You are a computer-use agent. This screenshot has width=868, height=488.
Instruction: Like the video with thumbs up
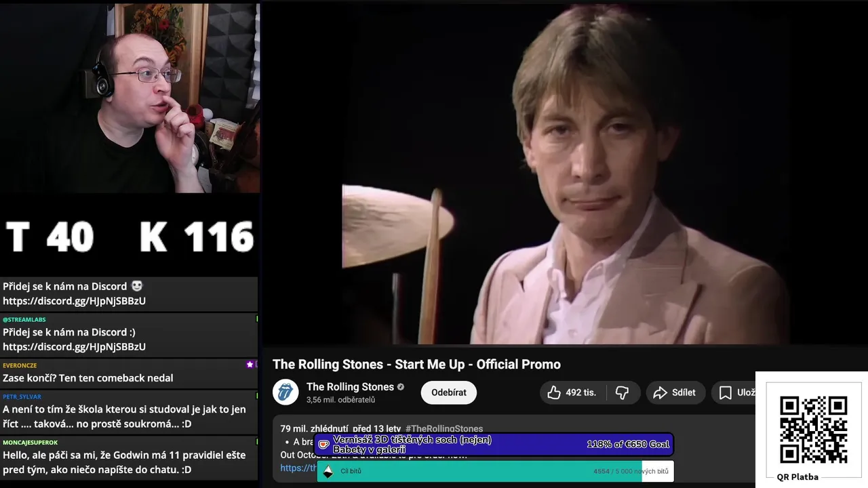574,392
